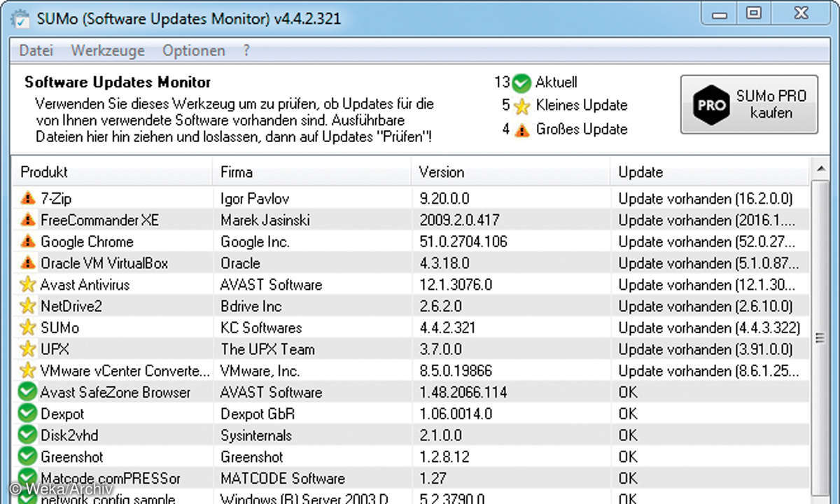Click the warning icon beside Oracle VM VirtualBox
Screen dimensions: 840x504
[27, 263]
